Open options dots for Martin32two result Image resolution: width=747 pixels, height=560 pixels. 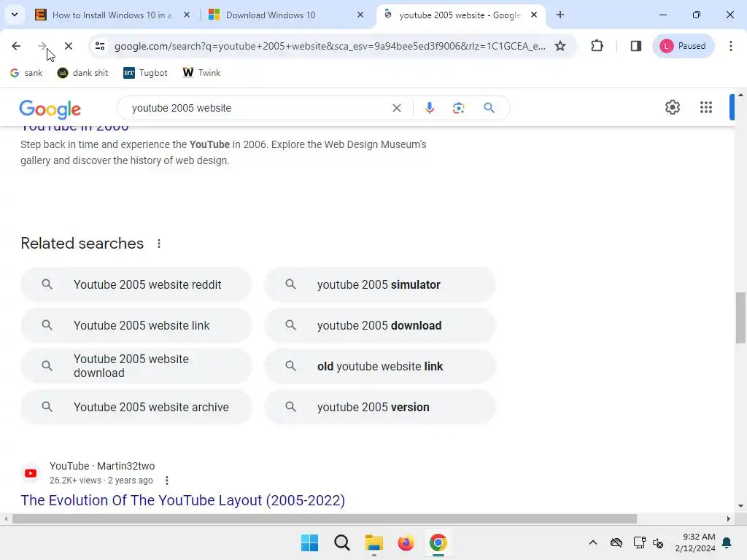point(167,481)
